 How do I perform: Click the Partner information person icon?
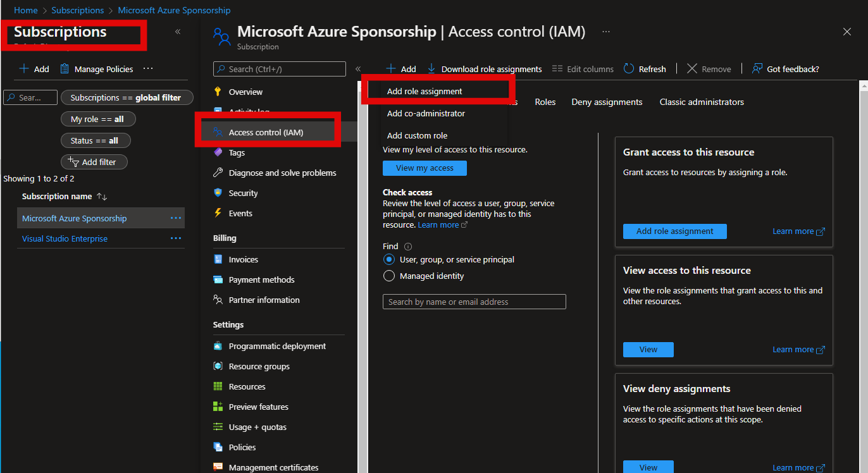[x=218, y=300]
